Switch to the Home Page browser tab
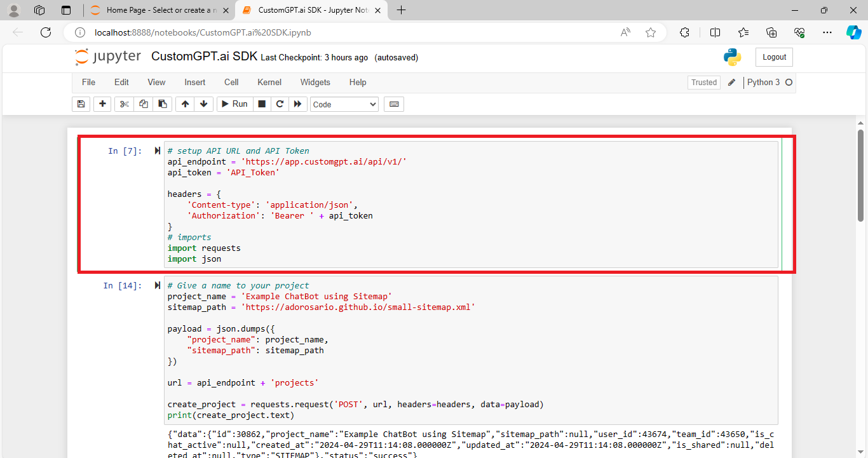 point(158,10)
